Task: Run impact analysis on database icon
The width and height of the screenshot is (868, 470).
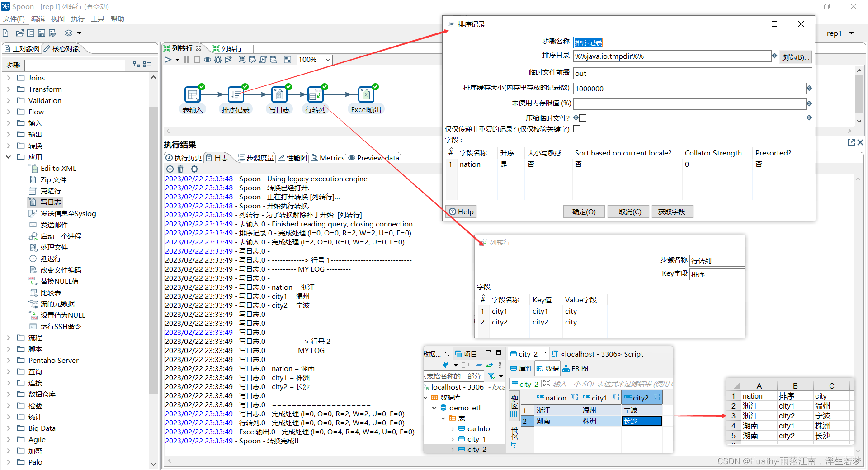Action: coord(253,60)
